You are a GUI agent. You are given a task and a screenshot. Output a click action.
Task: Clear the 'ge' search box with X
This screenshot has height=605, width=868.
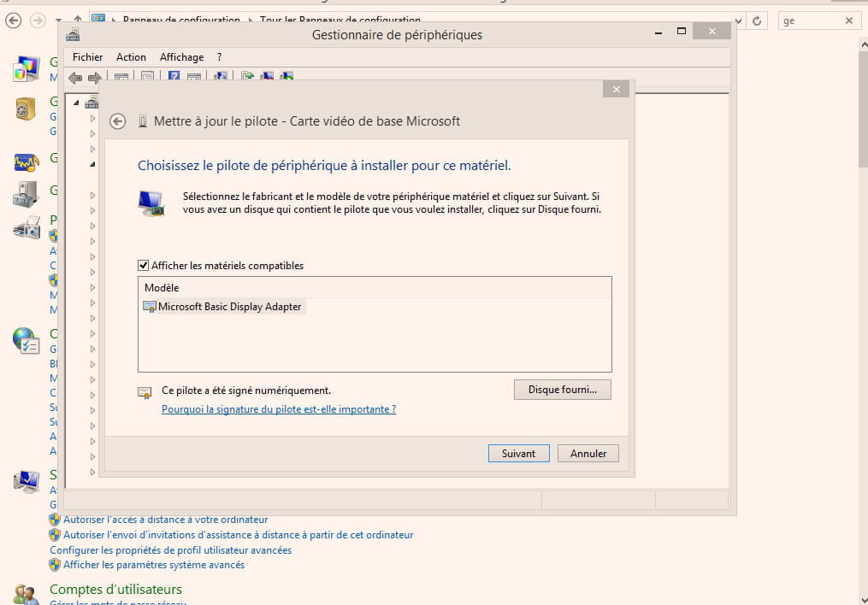pos(849,21)
